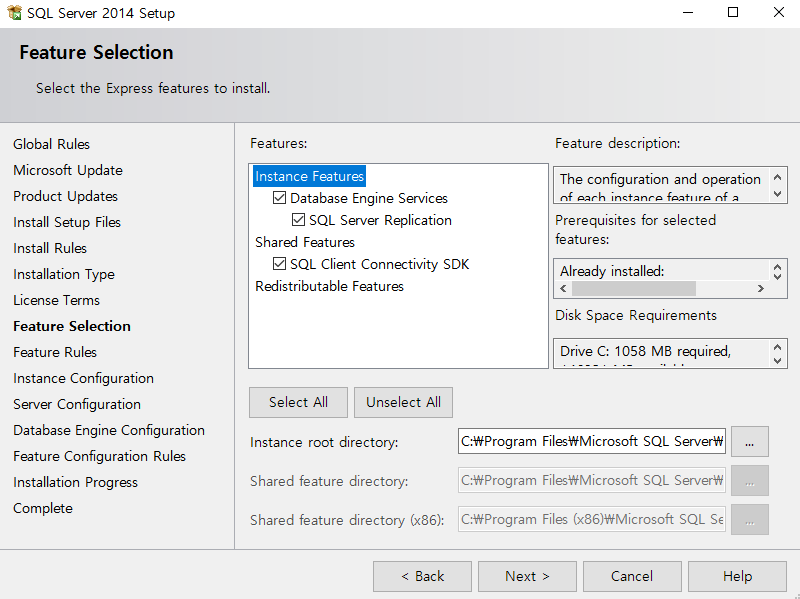Viewport: 800px width, 599px height.
Task: Click the 'Drive C: 1058 MB required' text
Action: [x=645, y=351]
